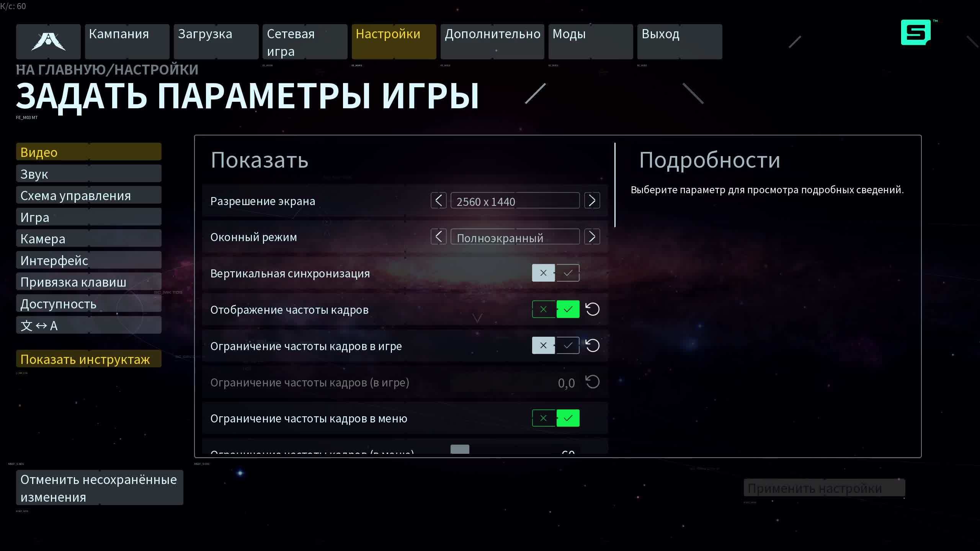
Task: Click left chevron to change screen resolution
Action: coord(439,200)
